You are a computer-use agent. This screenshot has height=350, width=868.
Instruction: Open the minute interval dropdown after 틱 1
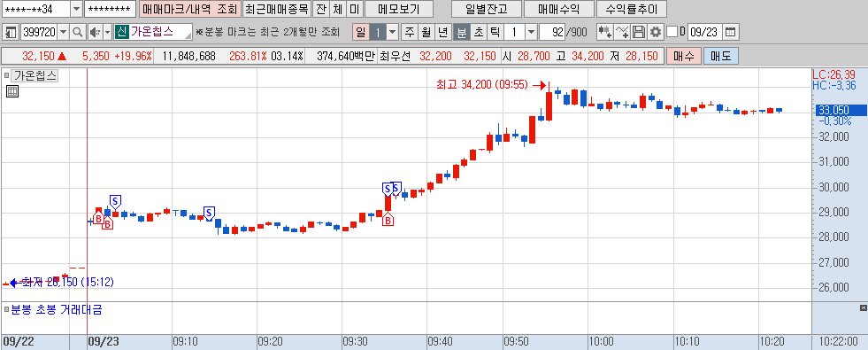tap(532, 32)
